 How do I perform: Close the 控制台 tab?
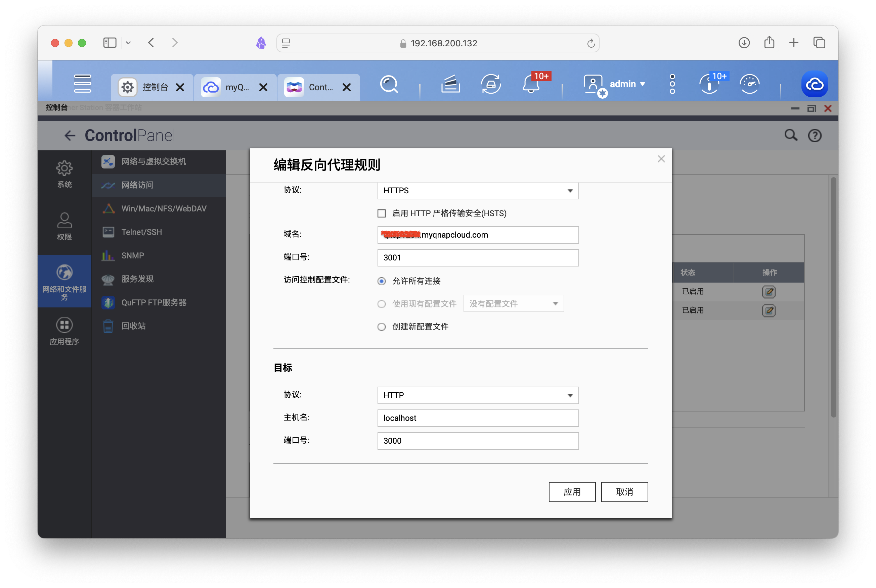coord(180,87)
